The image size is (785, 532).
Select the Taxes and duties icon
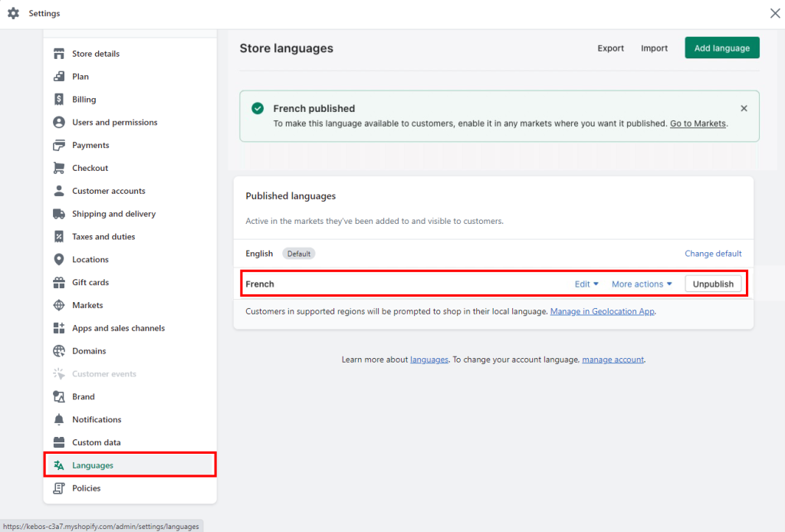(x=59, y=236)
